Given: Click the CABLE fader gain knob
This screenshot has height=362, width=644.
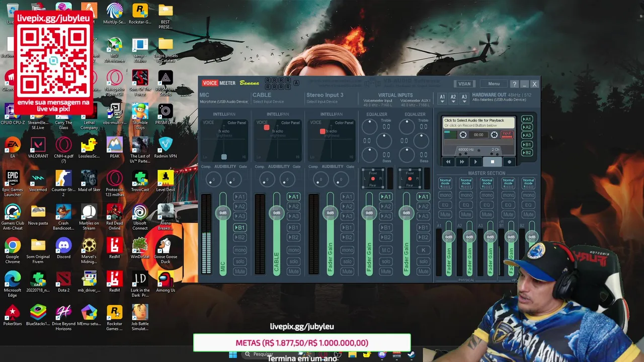Looking at the screenshot, I should pyautogui.click(x=276, y=213).
